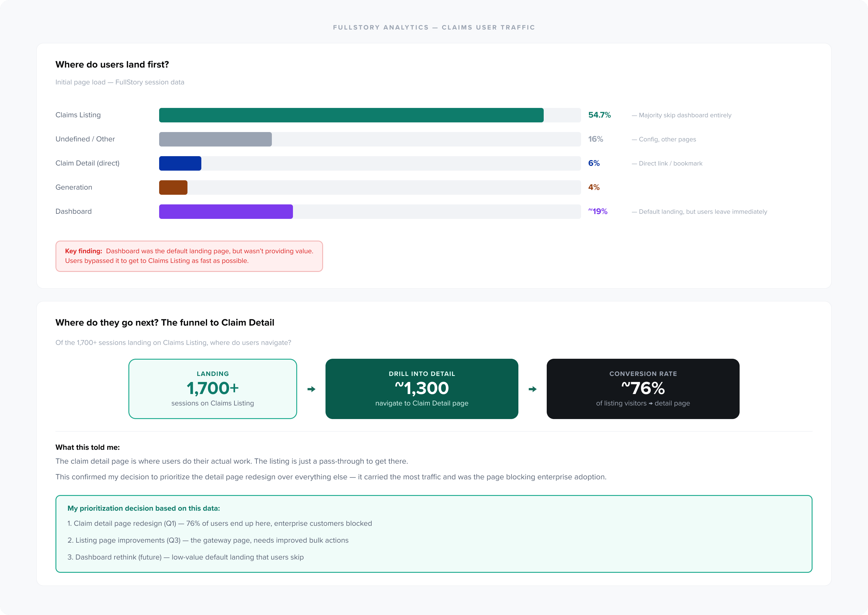Select the DRILL INTO DETAIL 1,300 card

point(422,389)
